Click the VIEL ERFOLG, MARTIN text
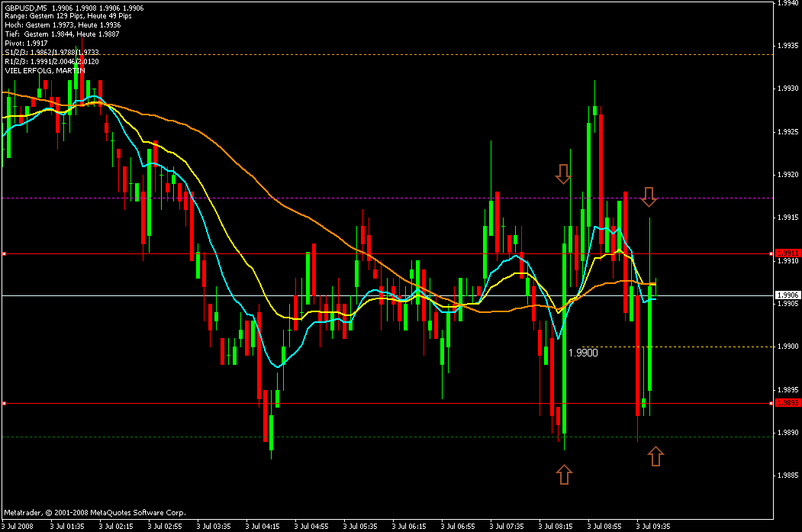 [x=45, y=70]
